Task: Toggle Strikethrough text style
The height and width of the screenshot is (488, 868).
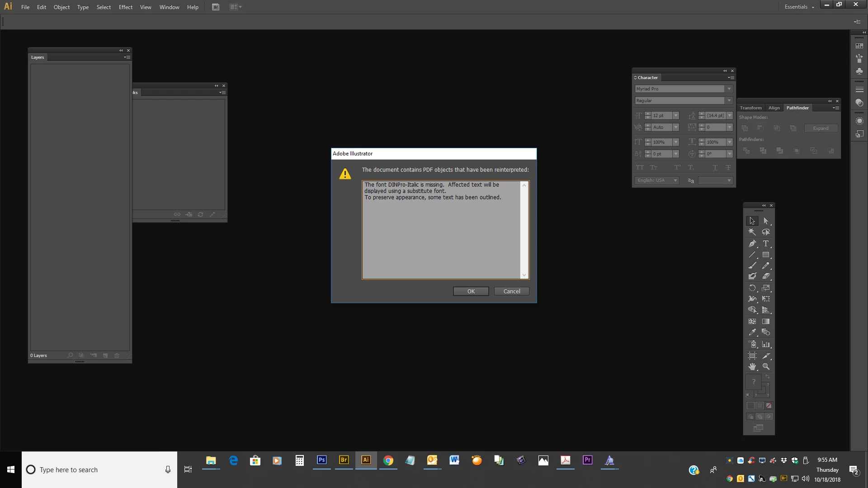Action: click(x=728, y=168)
